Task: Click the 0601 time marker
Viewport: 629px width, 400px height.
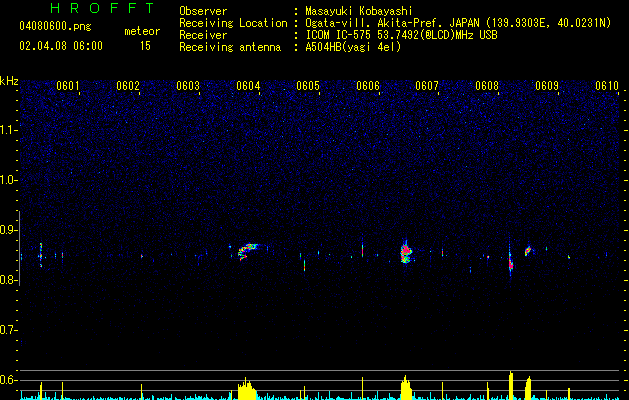Action: (68, 86)
